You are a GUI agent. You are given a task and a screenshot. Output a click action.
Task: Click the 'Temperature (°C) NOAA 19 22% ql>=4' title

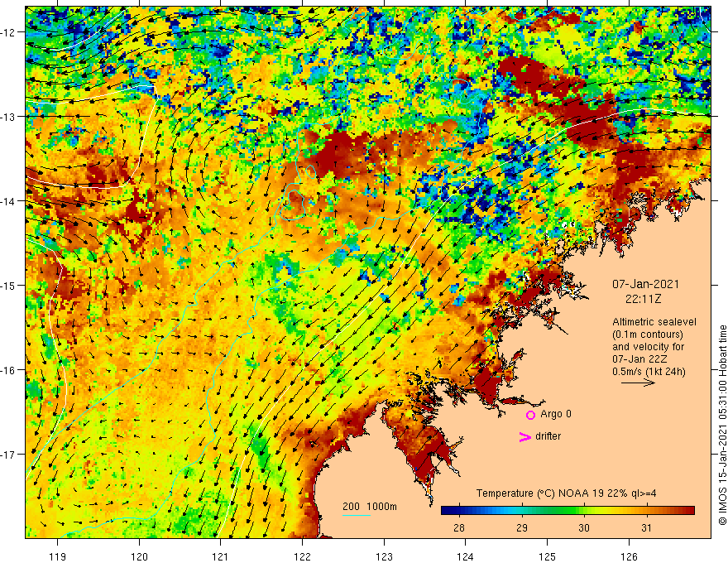point(567,493)
